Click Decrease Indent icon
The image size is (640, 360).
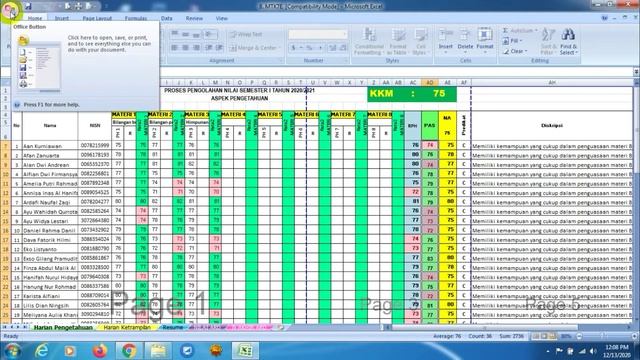click(209, 48)
